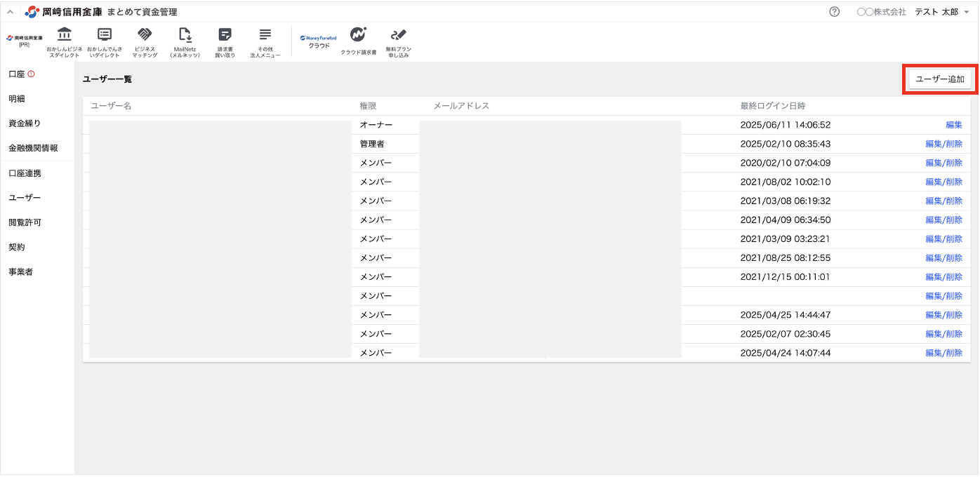Open the 岡崎信用金庫 [PR] banner
Screen dimensions: 980x477
(24, 41)
